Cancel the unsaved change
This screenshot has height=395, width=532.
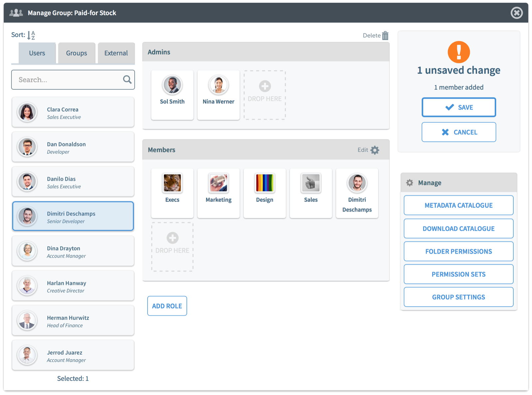[459, 132]
